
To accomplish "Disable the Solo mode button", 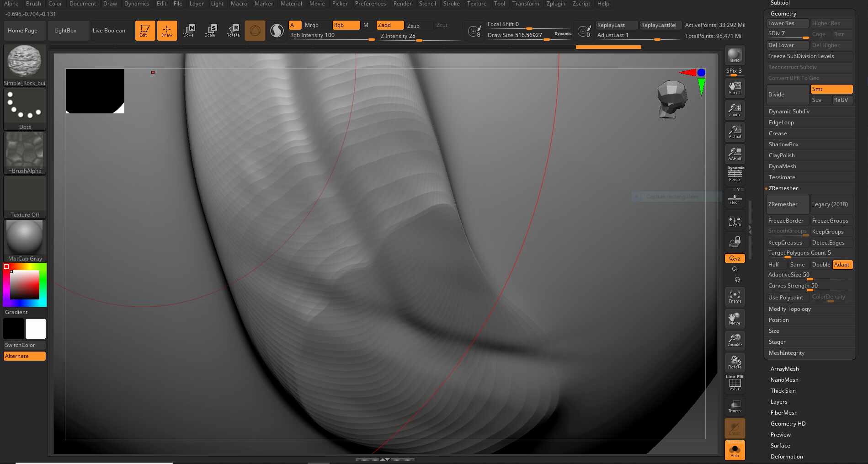I will (x=735, y=450).
